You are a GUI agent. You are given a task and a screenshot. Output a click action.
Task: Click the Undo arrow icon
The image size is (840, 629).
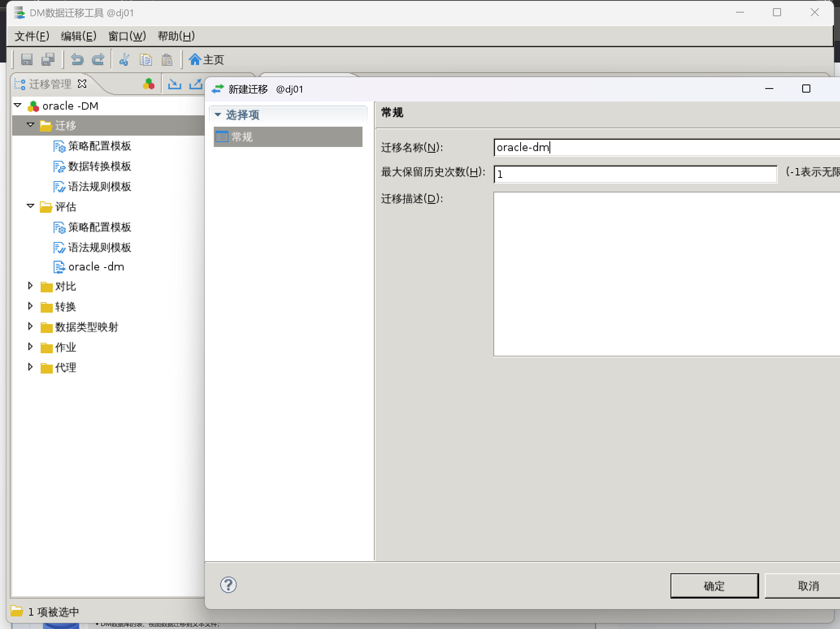click(77, 60)
